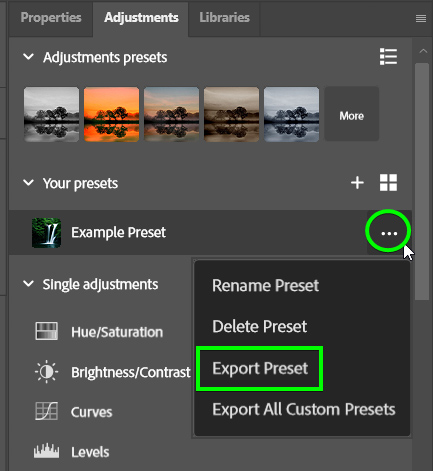Switch Your presets to grid view

388,183
